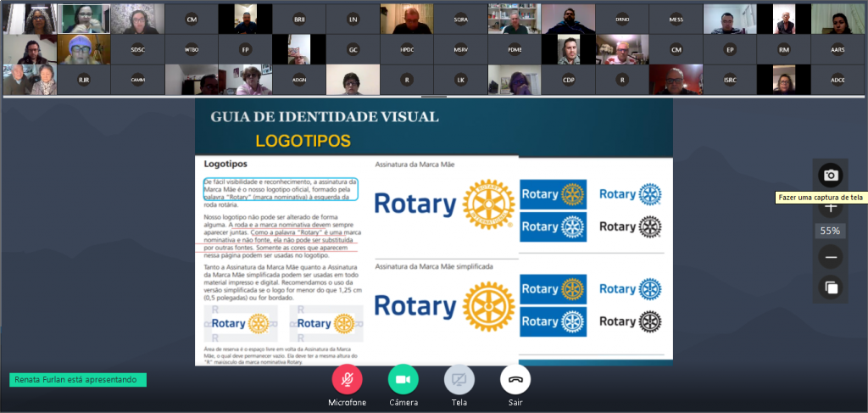Select the WTBO participant tile
The image size is (868, 413).
click(x=191, y=49)
